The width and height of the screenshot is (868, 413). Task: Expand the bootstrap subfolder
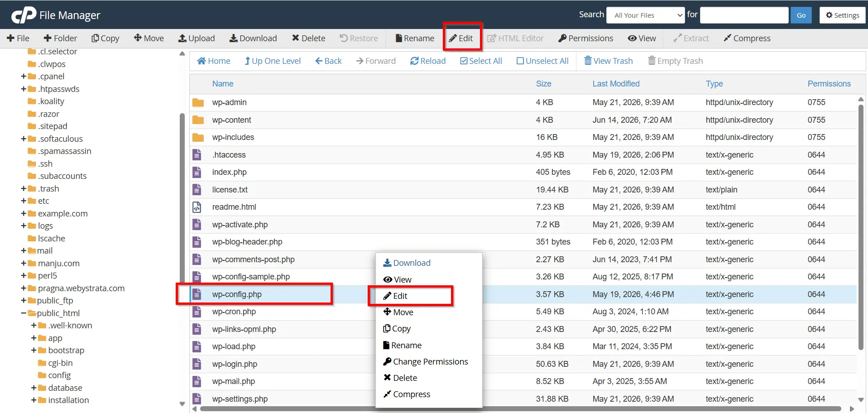[x=34, y=351]
